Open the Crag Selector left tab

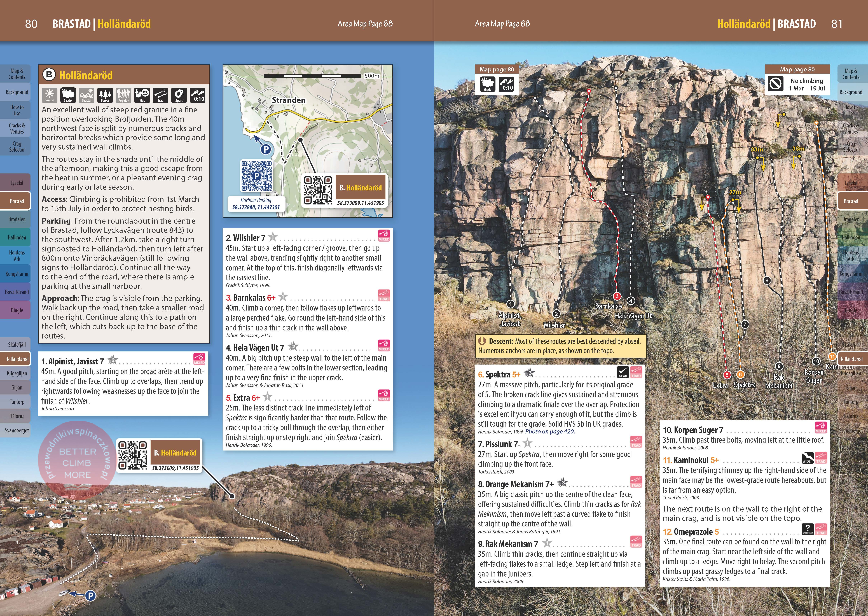coord(16,146)
